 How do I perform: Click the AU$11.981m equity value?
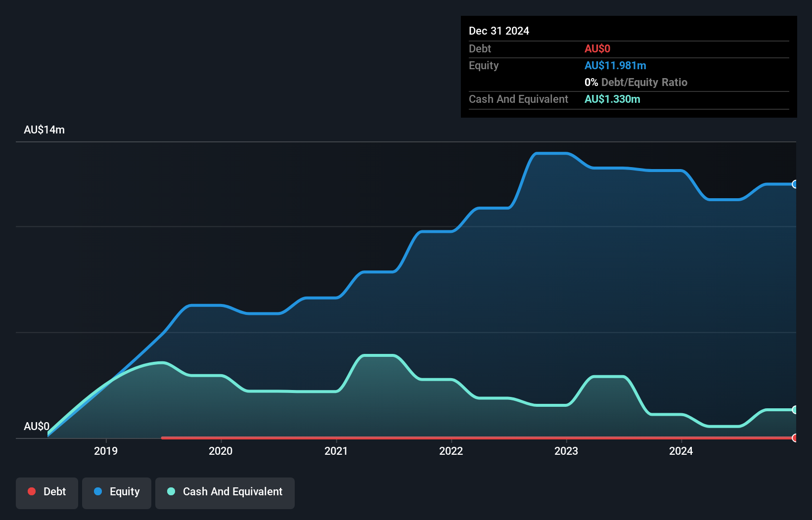[x=615, y=65]
